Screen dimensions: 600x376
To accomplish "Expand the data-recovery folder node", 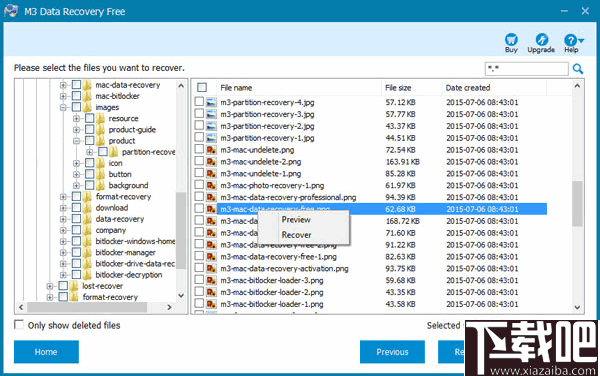I will pyautogui.click(x=63, y=219).
